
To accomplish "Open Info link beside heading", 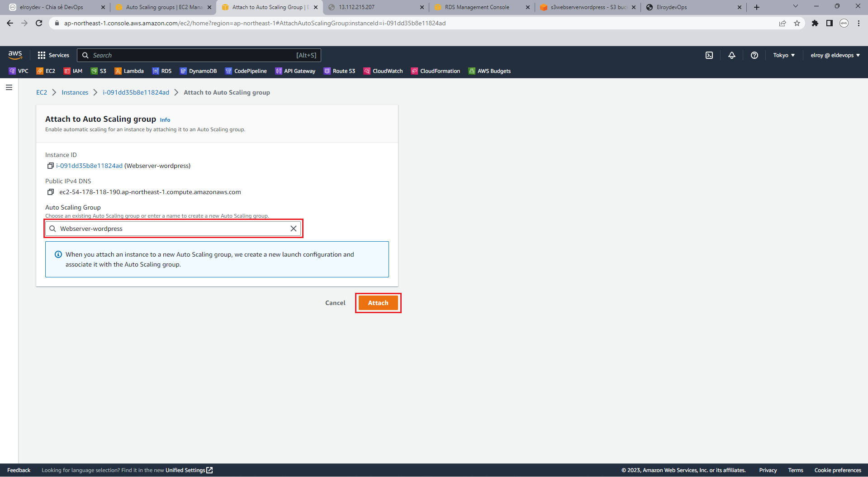I will [165, 120].
